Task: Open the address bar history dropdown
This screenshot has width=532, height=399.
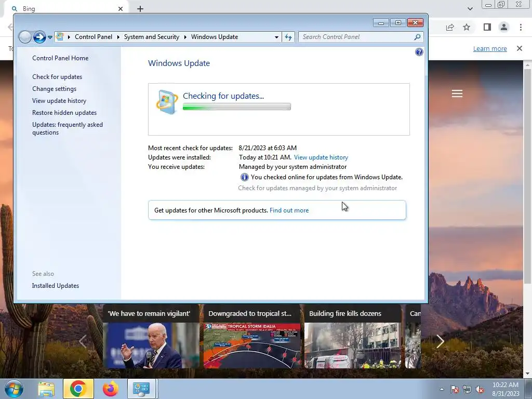Action: pos(276,37)
